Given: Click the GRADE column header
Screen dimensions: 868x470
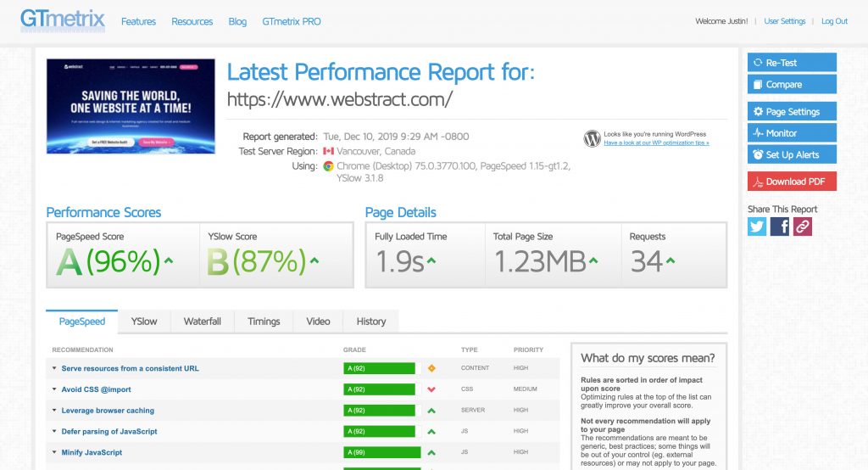Looking at the screenshot, I should tap(354, 350).
